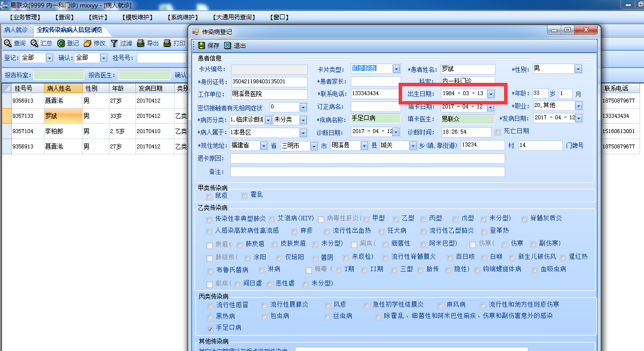Open the 查询 menu
The image size is (644, 351).
click(x=65, y=17)
